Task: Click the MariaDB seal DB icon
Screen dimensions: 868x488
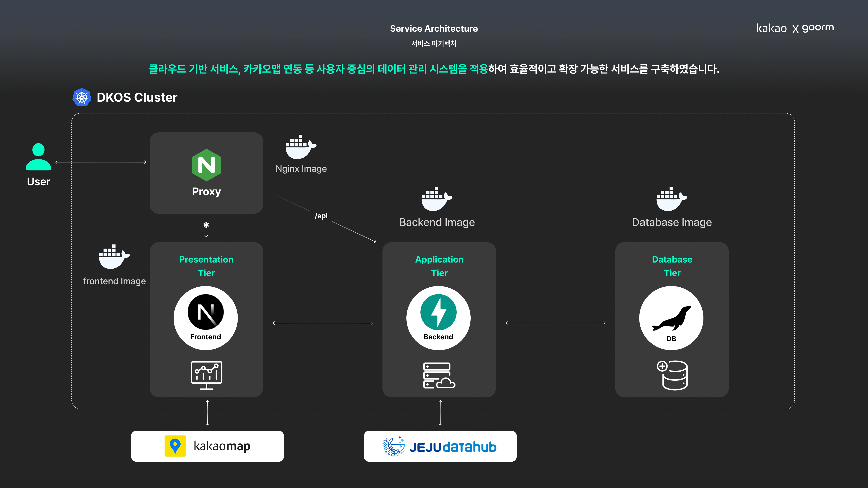Action: tap(671, 318)
